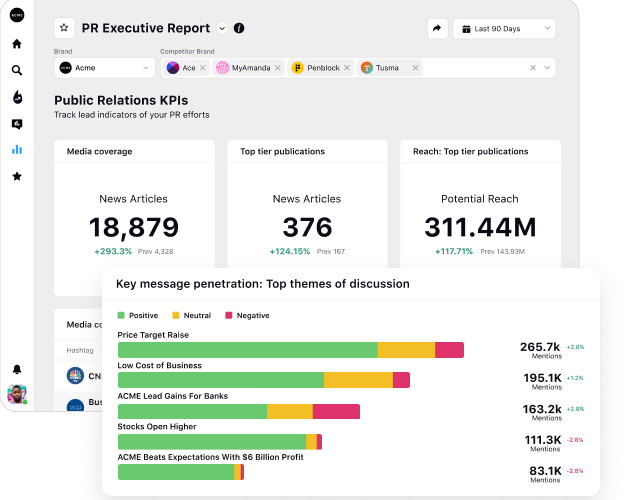Click Public Relations KPIs heading
624x500 pixels.
click(x=121, y=100)
